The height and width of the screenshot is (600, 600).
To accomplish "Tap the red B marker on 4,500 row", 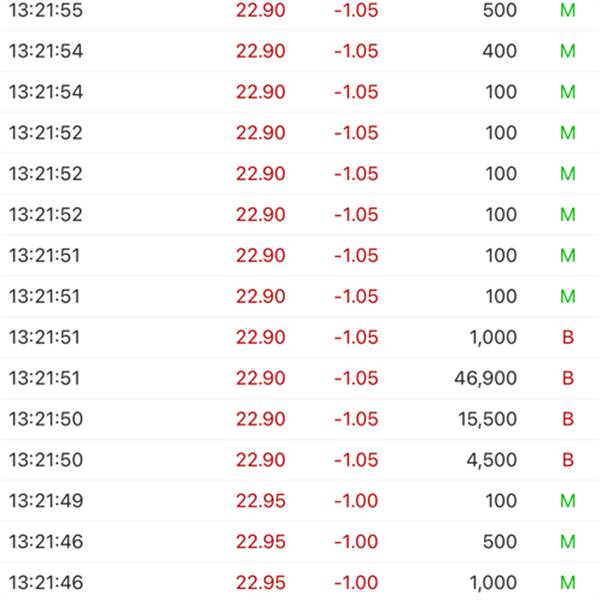I will tap(568, 460).
